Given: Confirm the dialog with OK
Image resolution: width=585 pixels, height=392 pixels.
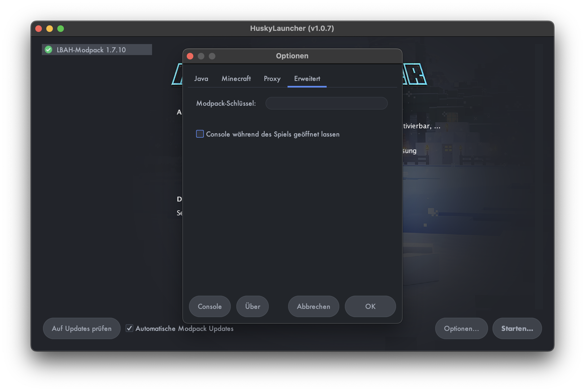Looking at the screenshot, I should coord(370,306).
